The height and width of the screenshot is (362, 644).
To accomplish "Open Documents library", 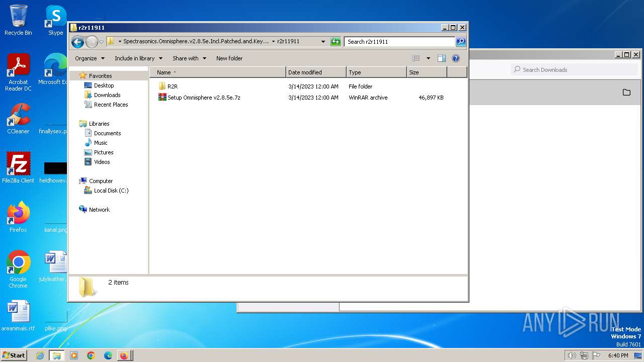I will (107, 133).
